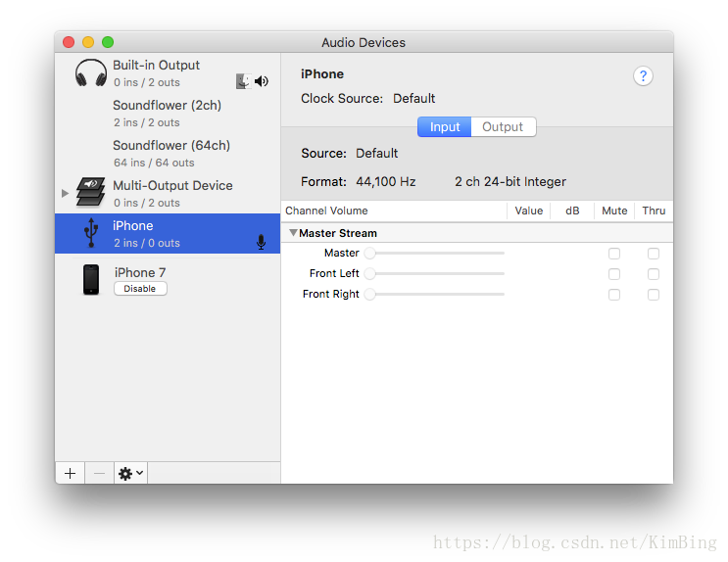Image resolution: width=728 pixels, height=562 pixels.
Task: Open the gear action menu
Action: tap(131, 473)
